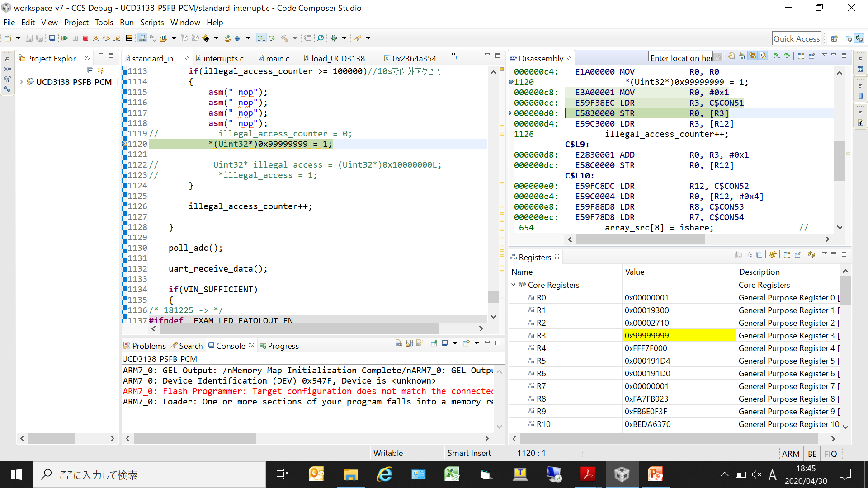Click the Build hammer icon

285,38
